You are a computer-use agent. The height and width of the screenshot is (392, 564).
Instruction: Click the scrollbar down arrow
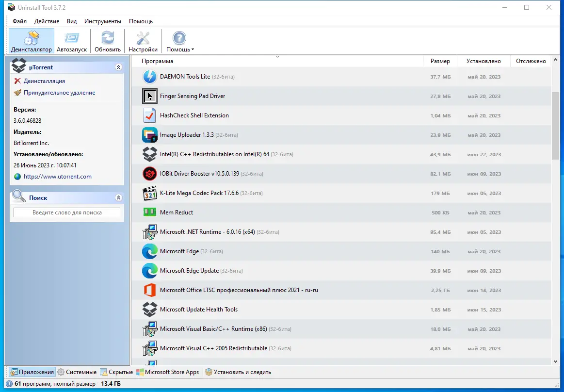pos(555,361)
